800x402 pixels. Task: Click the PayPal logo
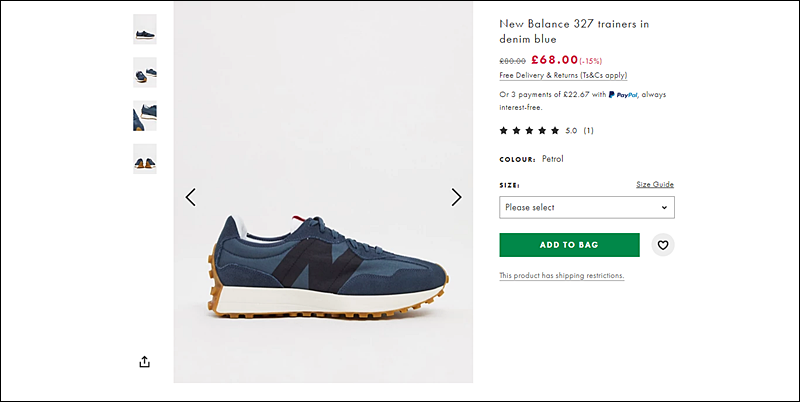[x=623, y=94]
